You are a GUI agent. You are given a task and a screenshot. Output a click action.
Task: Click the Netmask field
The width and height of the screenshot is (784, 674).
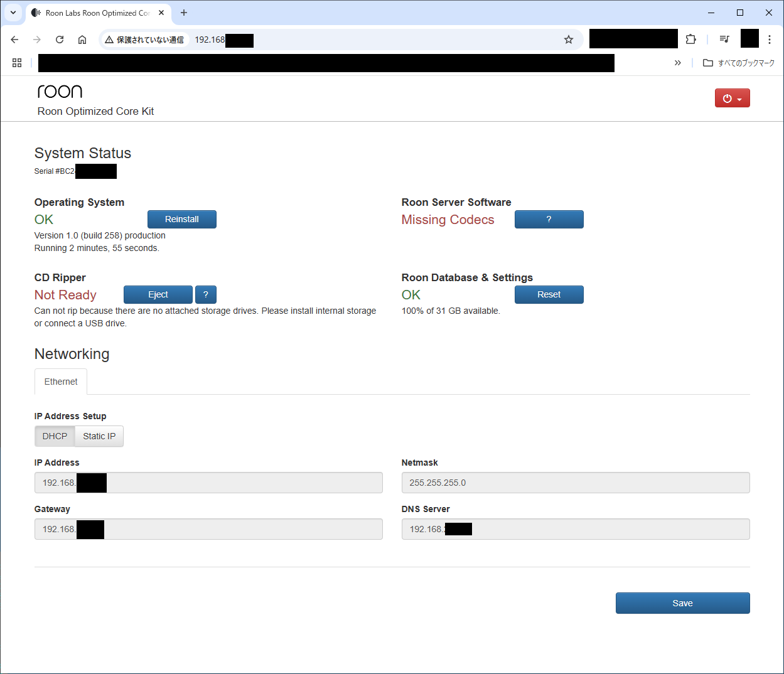tap(576, 483)
